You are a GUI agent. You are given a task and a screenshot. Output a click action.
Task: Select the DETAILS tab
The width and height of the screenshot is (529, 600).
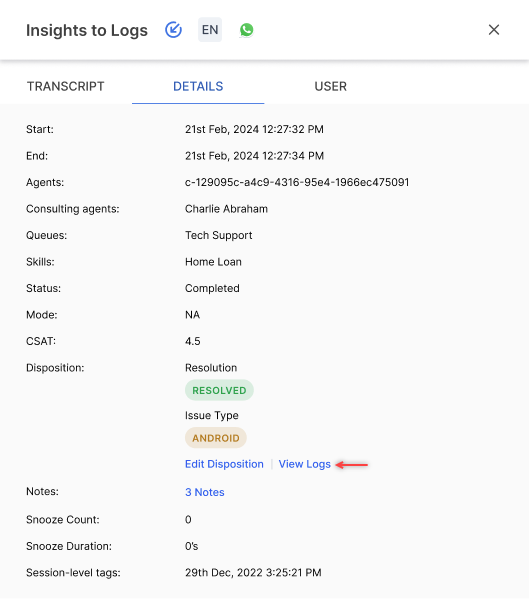coord(198,86)
